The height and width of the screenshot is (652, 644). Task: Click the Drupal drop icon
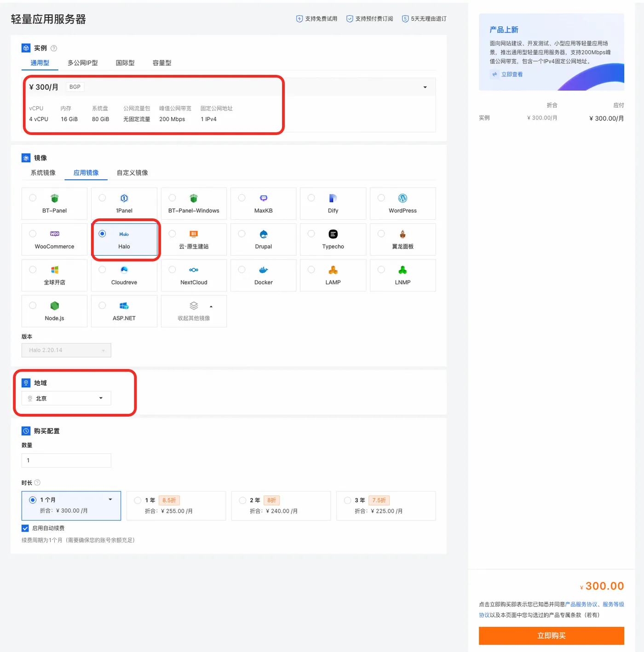pyautogui.click(x=264, y=234)
